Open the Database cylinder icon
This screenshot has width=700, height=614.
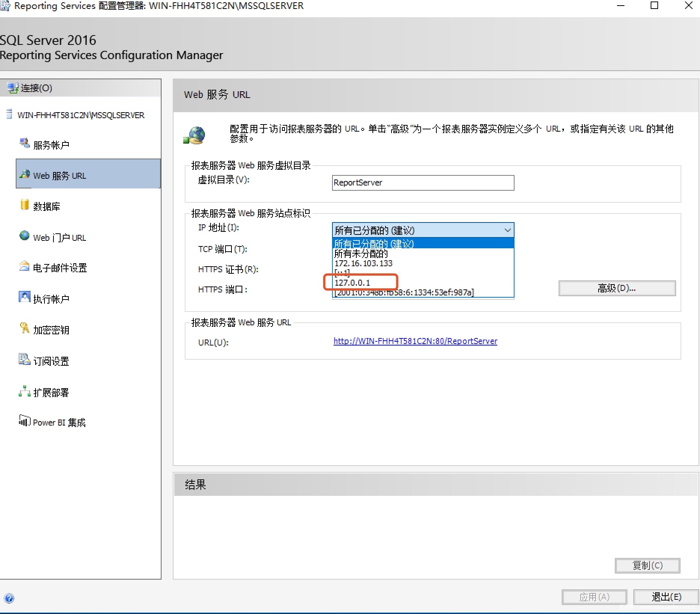pos(25,205)
